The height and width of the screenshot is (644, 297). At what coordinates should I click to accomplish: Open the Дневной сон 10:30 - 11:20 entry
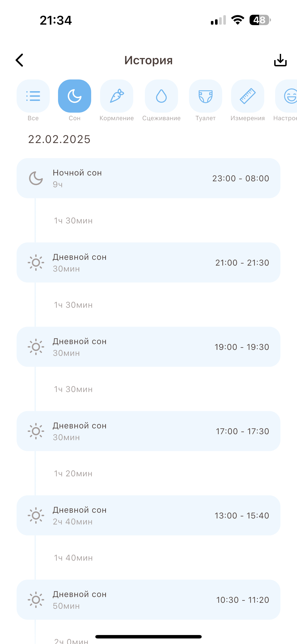148,599
